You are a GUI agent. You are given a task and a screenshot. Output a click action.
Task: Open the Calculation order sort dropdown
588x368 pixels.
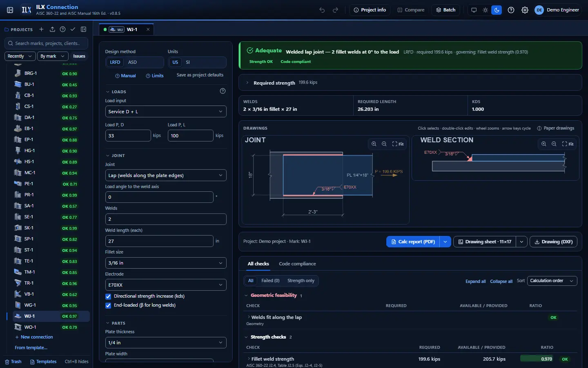(x=552, y=281)
